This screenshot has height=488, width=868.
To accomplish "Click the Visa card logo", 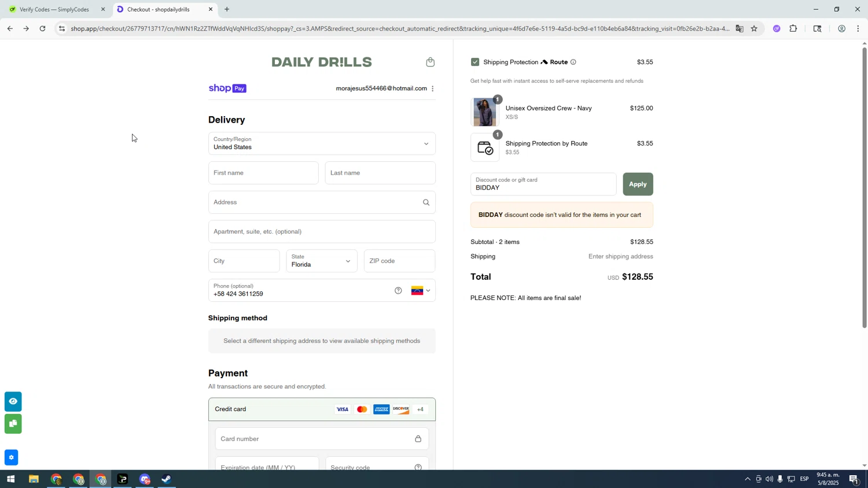I will pyautogui.click(x=343, y=409).
